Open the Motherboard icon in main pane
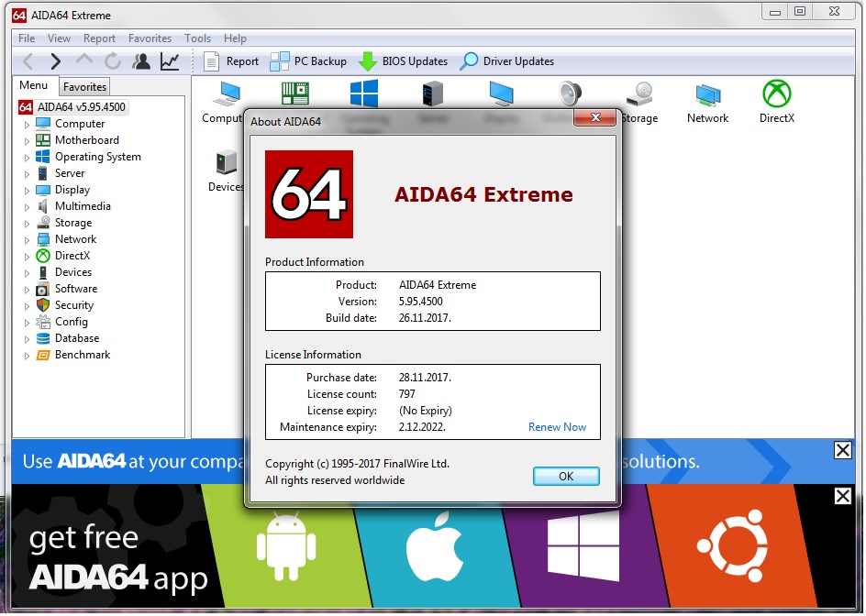Viewport: 866px width, 616px height. click(x=295, y=93)
